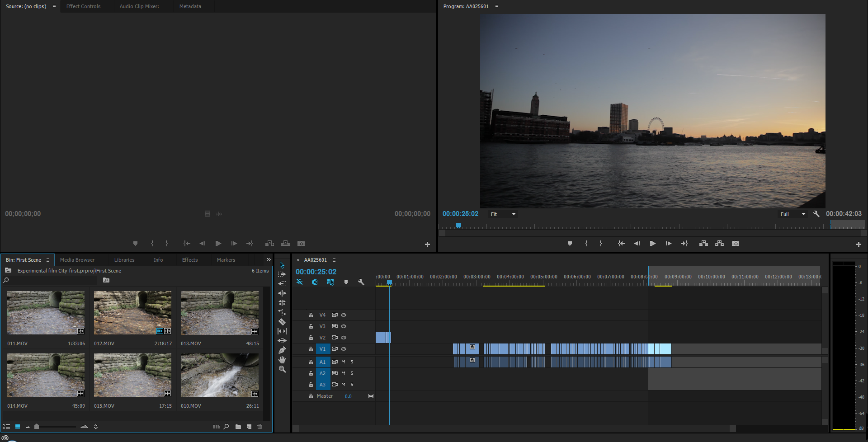Select the Pen tool
The height and width of the screenshot is (442, 868).
pos(282,350)
